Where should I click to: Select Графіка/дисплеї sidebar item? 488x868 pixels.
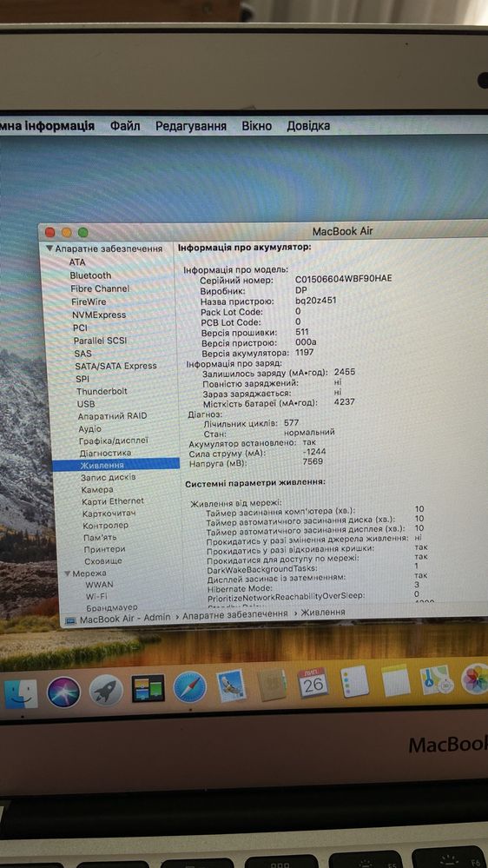pos(114,441)
